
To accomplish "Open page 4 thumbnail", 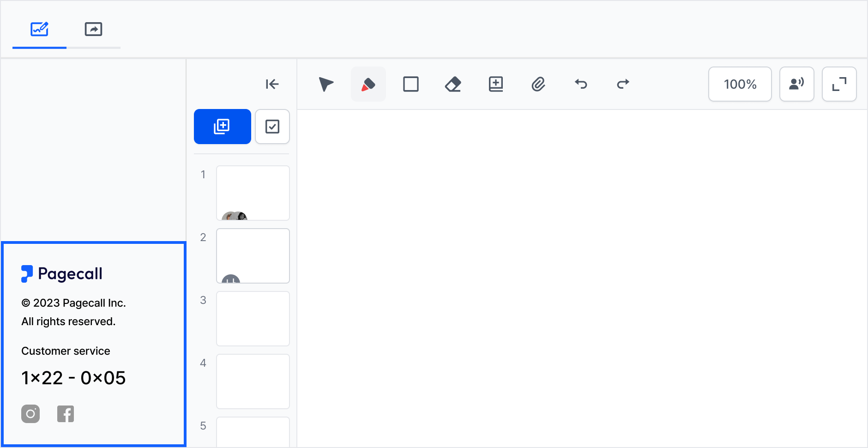I will (253, 381).
